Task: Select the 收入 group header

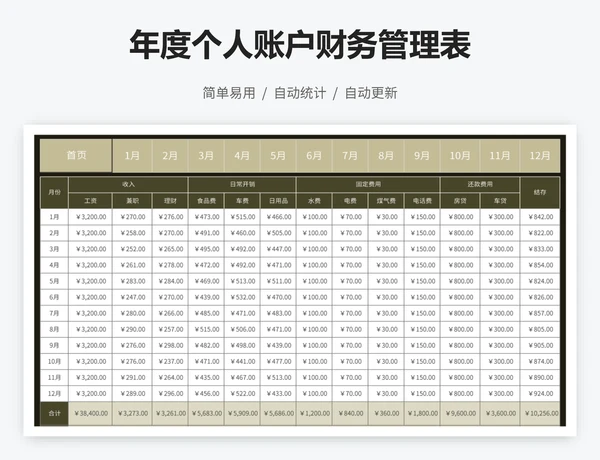Action: (x=128, y=184)
